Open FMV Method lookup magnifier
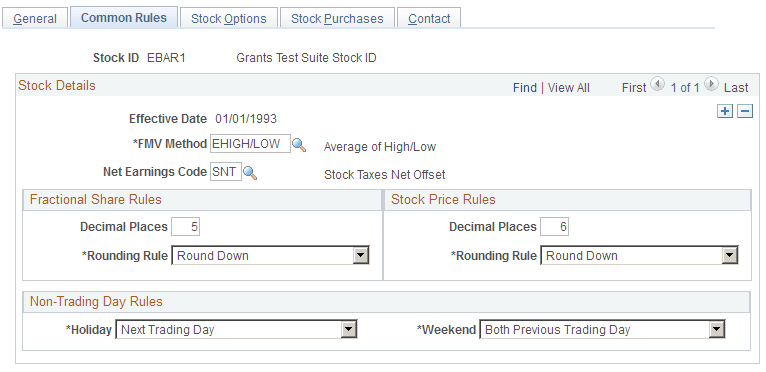The image size is (766, 372). pos(299,145)
